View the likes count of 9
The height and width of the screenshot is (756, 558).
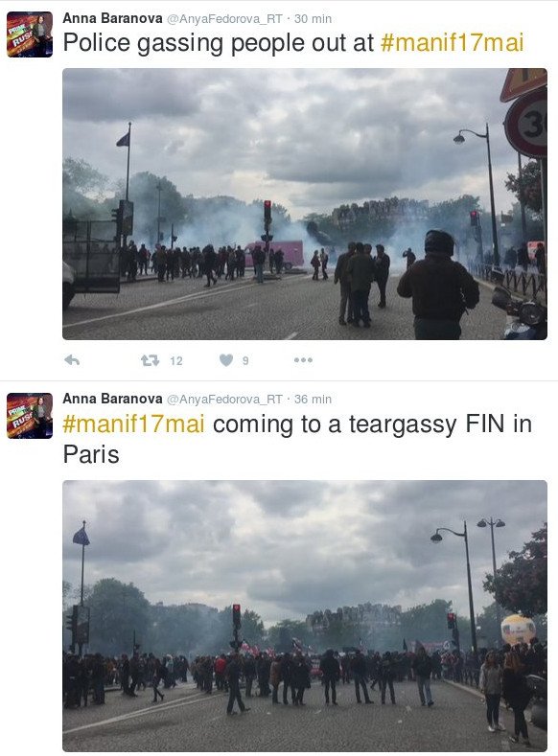(245, 360)
